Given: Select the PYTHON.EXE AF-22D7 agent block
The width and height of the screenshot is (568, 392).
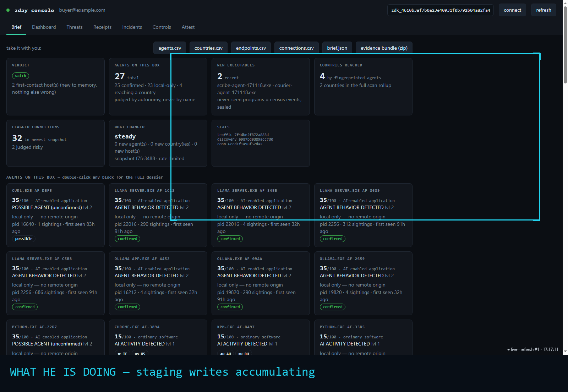Looking at the screenshot, I should (x=55, y=337).
